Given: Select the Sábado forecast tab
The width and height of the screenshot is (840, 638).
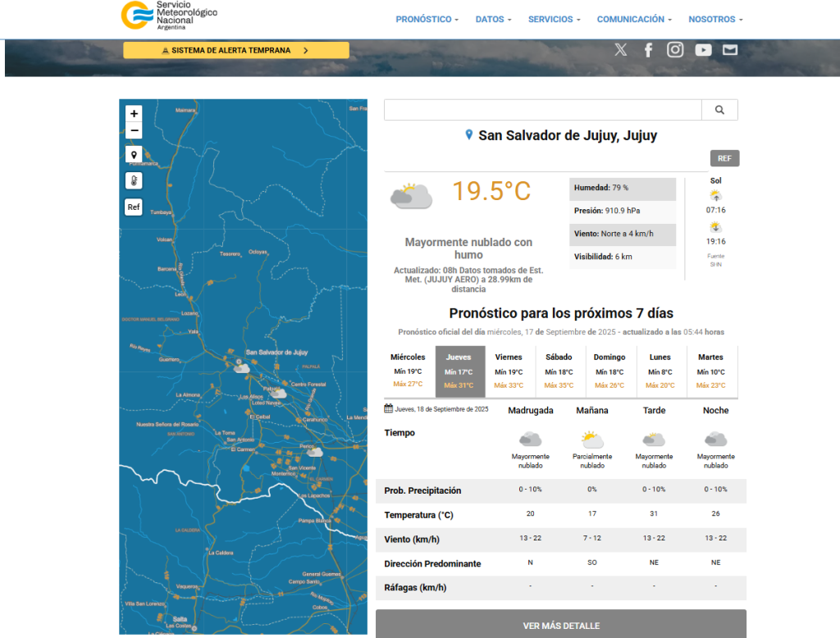Looking at the screenshot, I should click(x=559, y=371).
